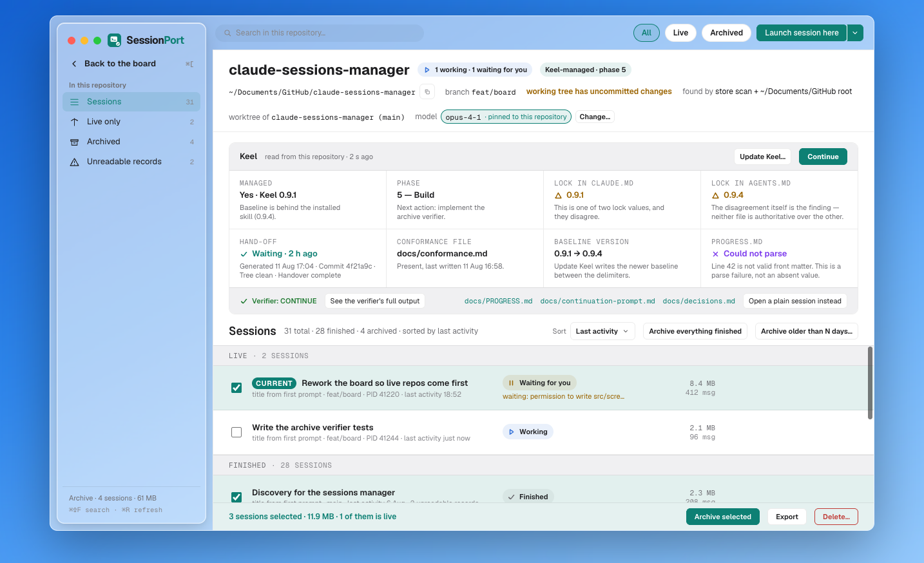924x563 pixels.
Task: Click the Could not parse status text
Action: point(755,254)
